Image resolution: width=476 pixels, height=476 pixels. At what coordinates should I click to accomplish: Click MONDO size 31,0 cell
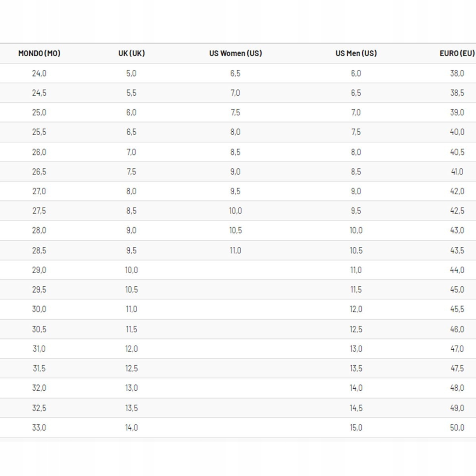coord(39,349)
